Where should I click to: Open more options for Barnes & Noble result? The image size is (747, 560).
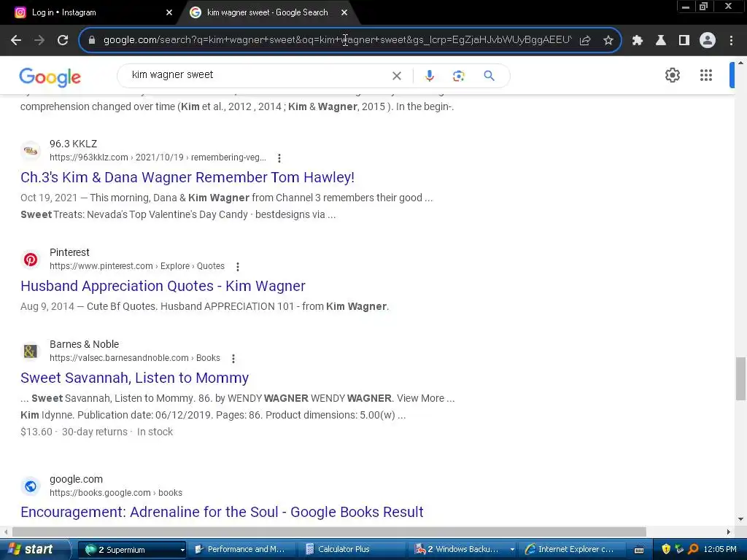233,359
